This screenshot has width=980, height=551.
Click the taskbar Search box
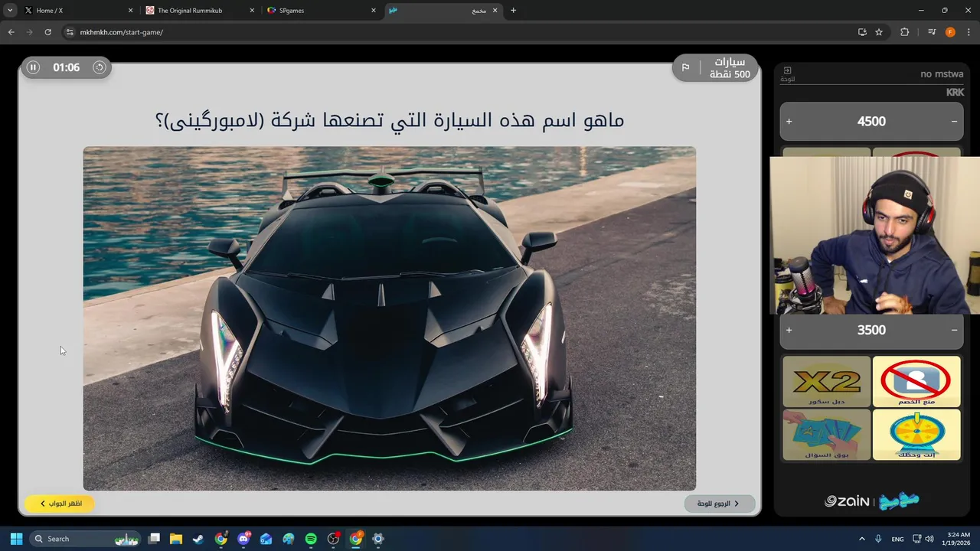[x=84, y=539]
